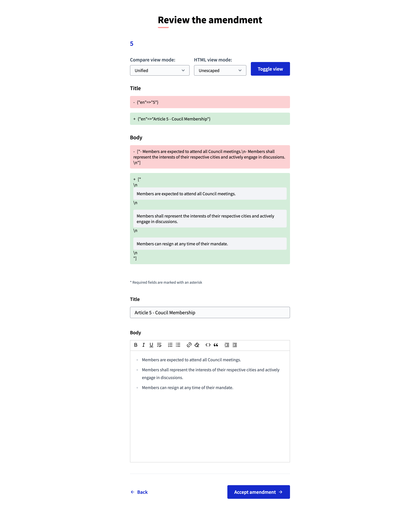Click the link insertion icon

[189, 345]
